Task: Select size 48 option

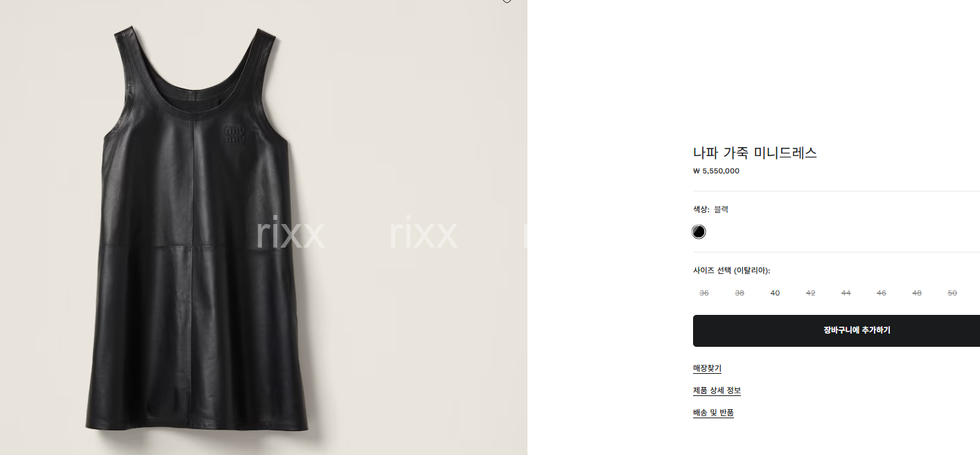Action: (917, 293)
